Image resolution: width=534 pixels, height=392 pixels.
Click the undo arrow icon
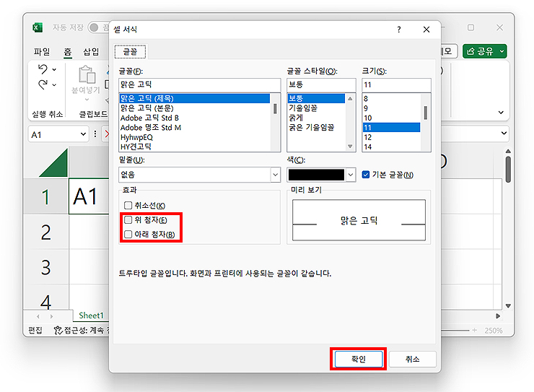click(x=43, y=69)
